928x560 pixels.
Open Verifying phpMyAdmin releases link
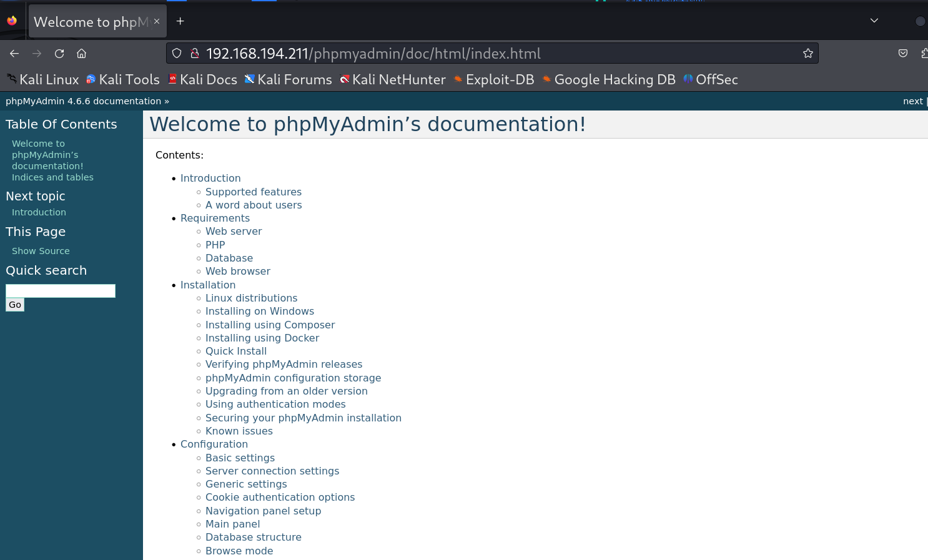[284, 365]
